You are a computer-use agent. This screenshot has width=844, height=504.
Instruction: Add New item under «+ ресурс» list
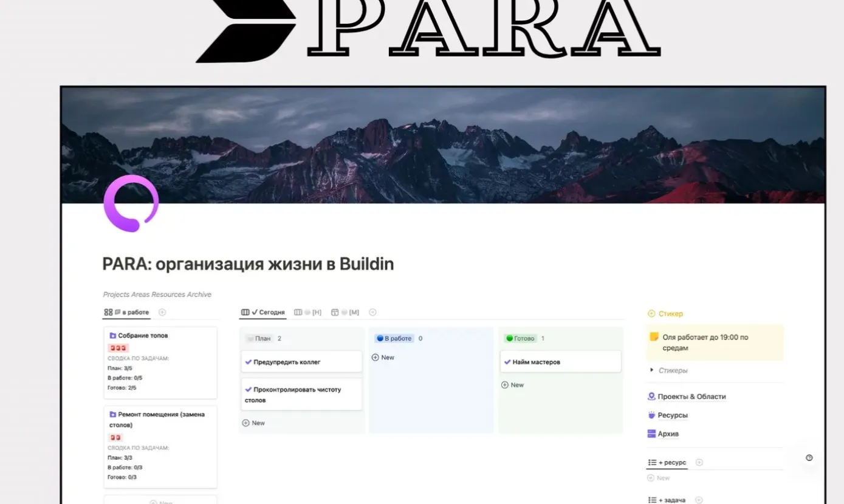(659, 478)
